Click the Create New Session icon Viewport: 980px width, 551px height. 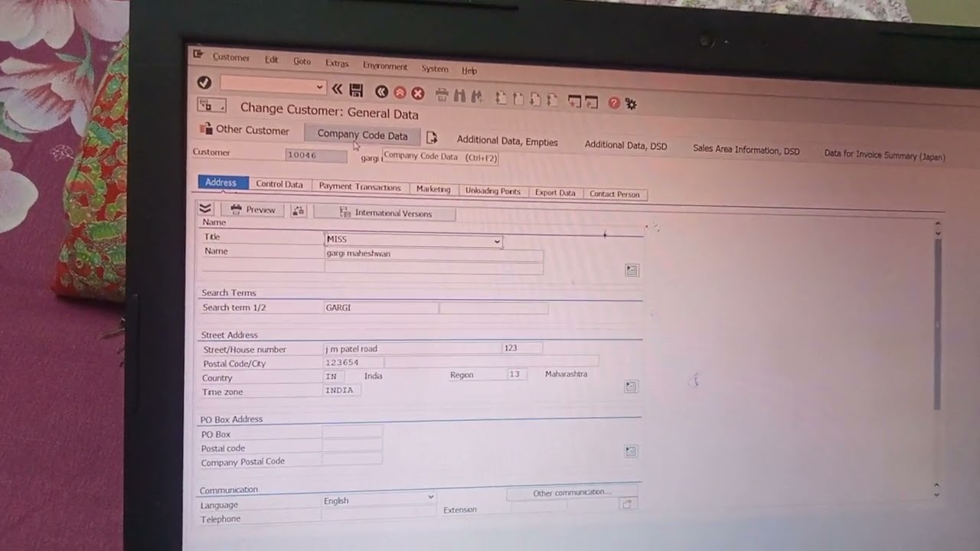coord(574,101)
